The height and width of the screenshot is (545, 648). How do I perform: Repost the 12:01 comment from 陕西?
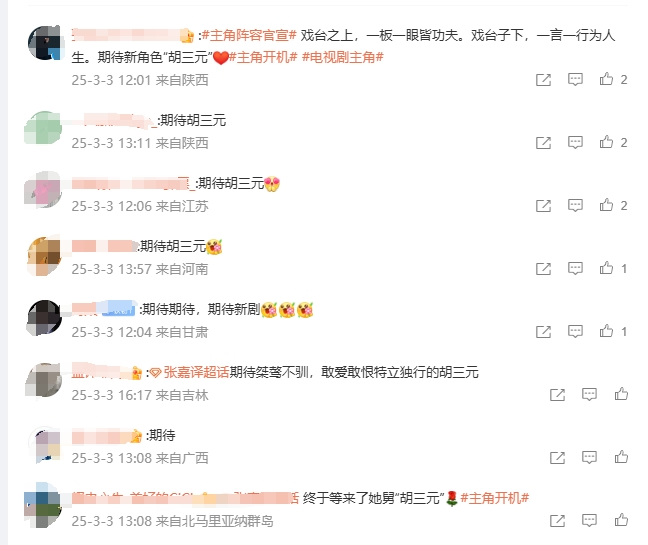(543, 80)
